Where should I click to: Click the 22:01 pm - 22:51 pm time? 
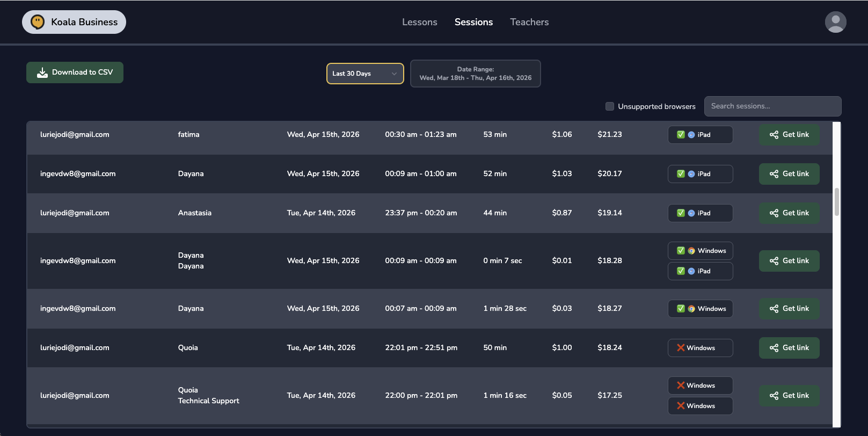tap(421, 348)
